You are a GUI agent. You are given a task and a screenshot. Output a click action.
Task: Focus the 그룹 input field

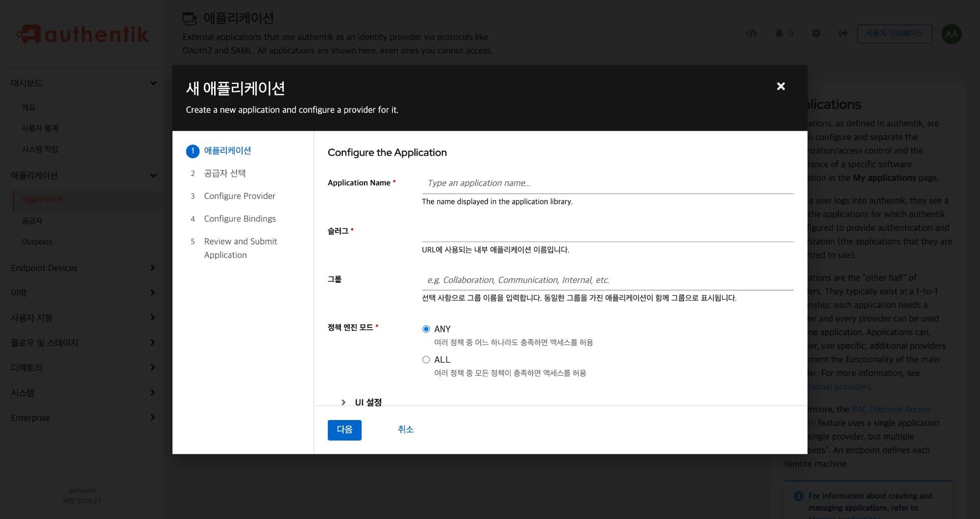(x=608, y=280)
